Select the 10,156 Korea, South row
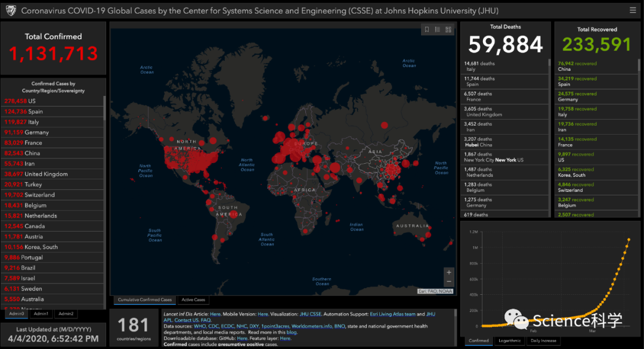Image resolution: width=644 pixels, height=349 pixels. pyautogui.click(x=52, y=247)
